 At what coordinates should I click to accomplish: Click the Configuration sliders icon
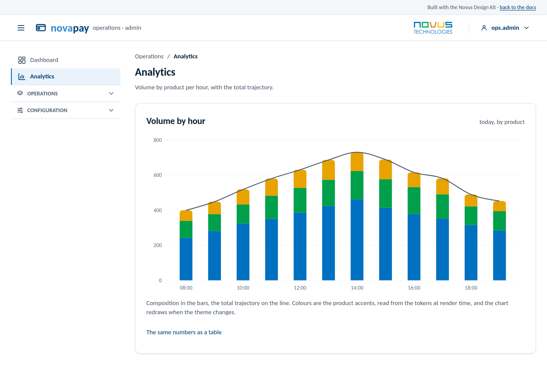20,110
